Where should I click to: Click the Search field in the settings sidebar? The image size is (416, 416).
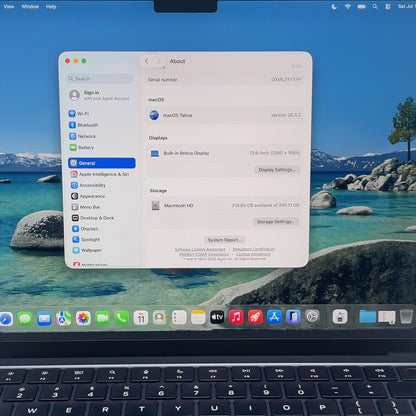tap(100, 79)
